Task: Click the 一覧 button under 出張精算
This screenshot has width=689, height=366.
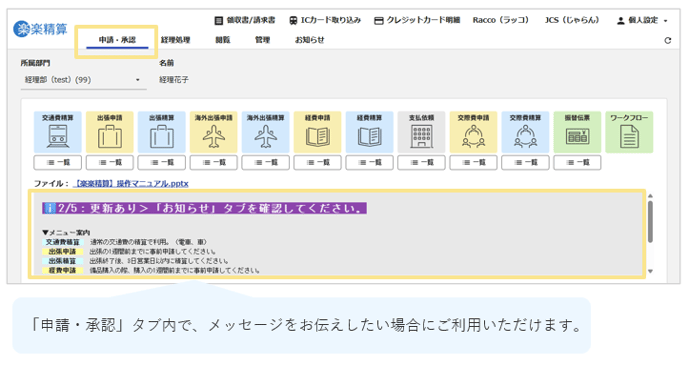Action: point(162,163)
